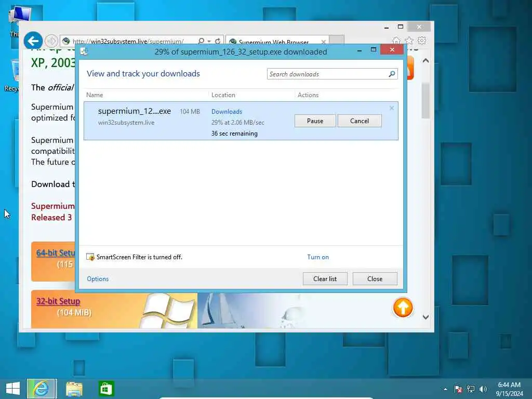Click the vertical scrollbar thumb in IE

tap(426, 101)
